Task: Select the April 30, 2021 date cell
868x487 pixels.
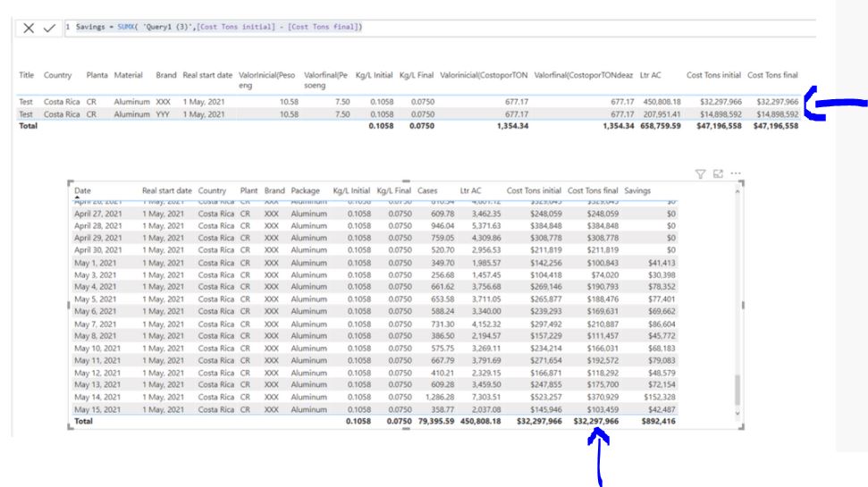Action: point(98,250)
